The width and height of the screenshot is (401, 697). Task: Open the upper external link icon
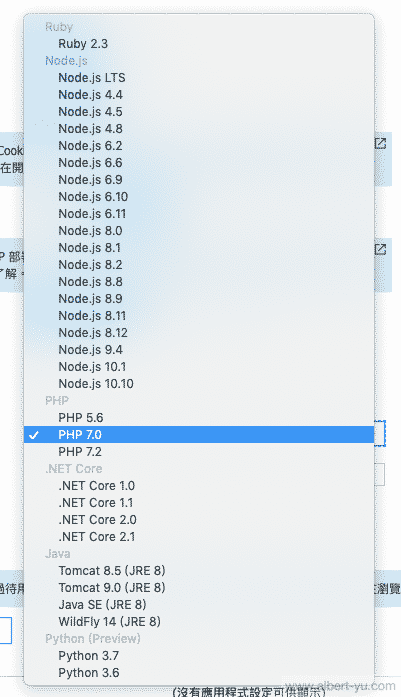(x=381, y=144)
